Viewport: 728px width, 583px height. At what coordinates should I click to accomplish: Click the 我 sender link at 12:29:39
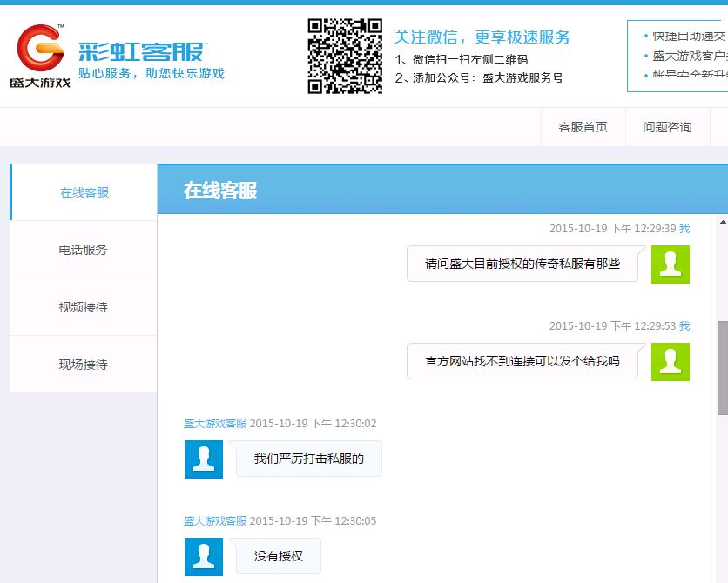pyautogui.click(x=684, y=229)
